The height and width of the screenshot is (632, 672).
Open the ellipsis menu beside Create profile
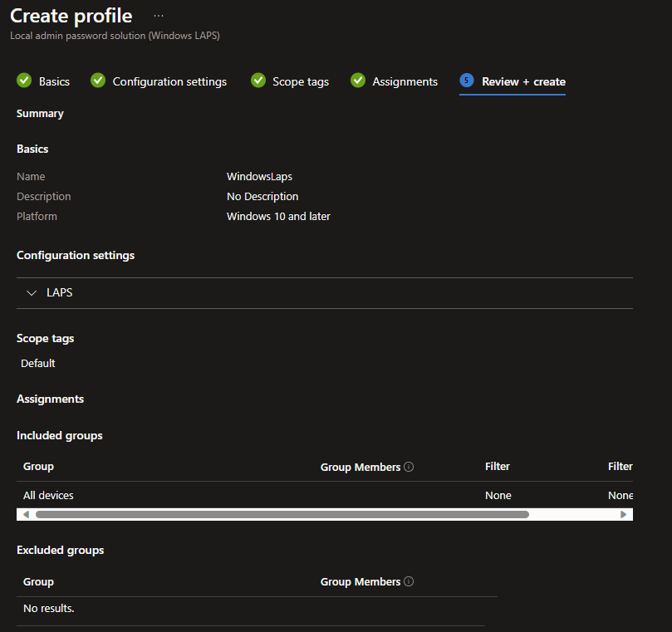(159, 16)
